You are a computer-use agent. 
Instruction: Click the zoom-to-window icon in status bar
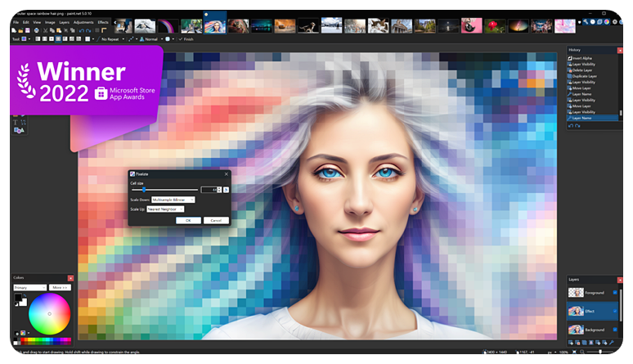[574, 352]
